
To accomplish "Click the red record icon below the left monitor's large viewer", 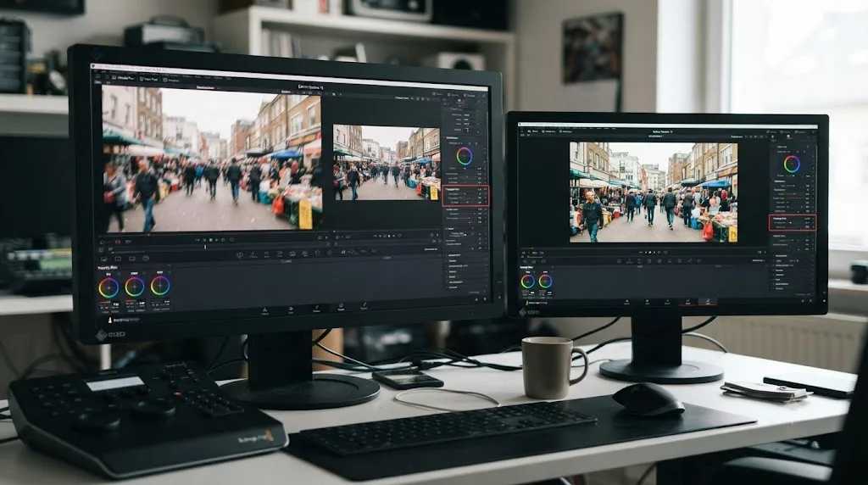I will click(117, 242).
